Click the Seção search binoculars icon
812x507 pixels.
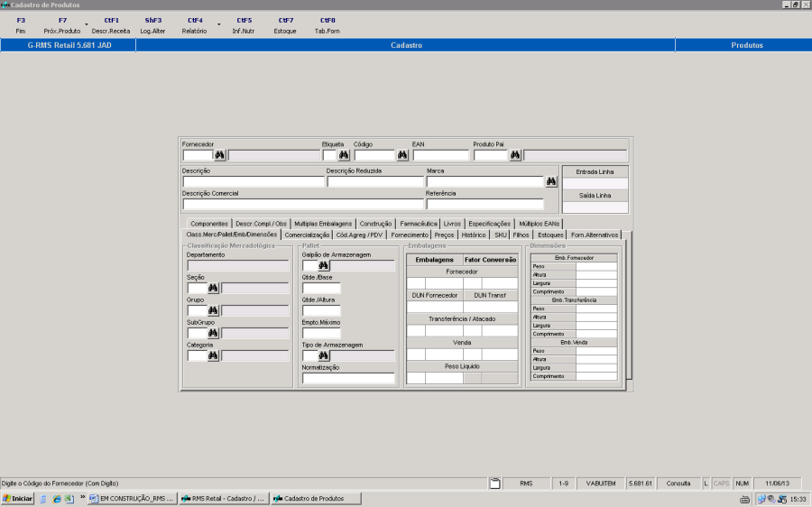[x=214, y=288]
